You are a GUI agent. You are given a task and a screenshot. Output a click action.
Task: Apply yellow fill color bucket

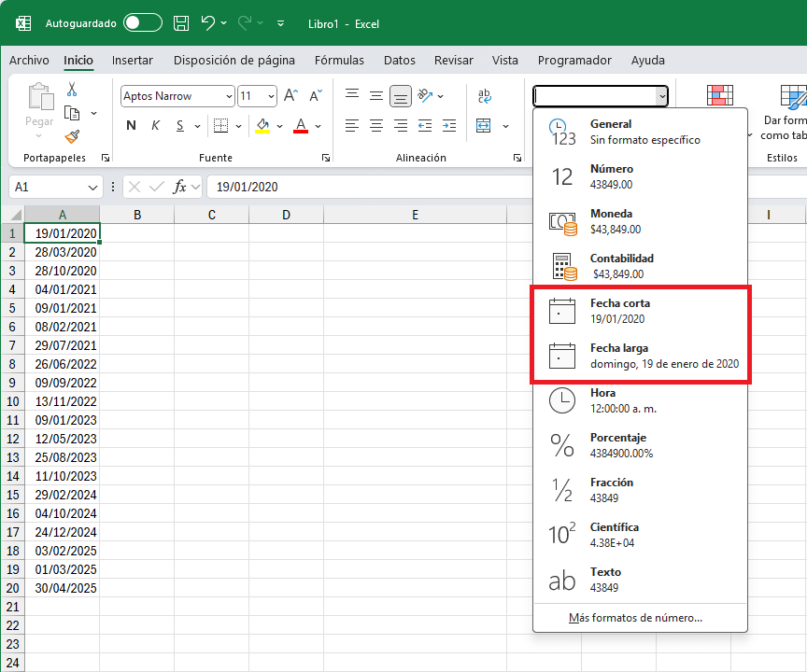[262, 125]
